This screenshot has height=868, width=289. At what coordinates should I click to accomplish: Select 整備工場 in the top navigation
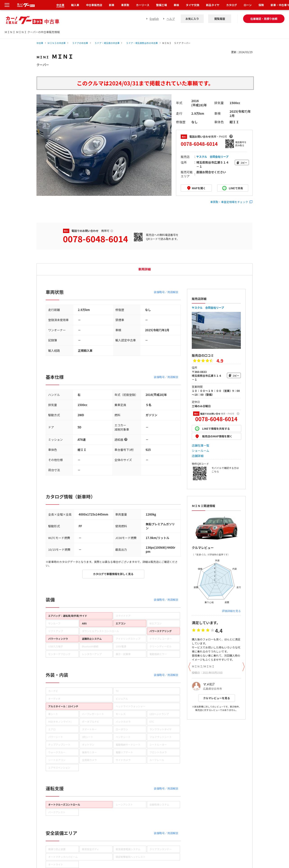click(x=161, y=5)
